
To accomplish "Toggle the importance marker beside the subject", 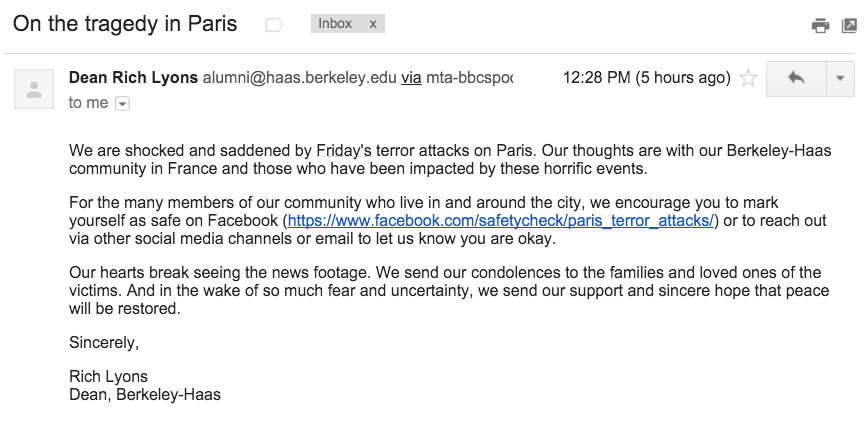I will [274, 25].
